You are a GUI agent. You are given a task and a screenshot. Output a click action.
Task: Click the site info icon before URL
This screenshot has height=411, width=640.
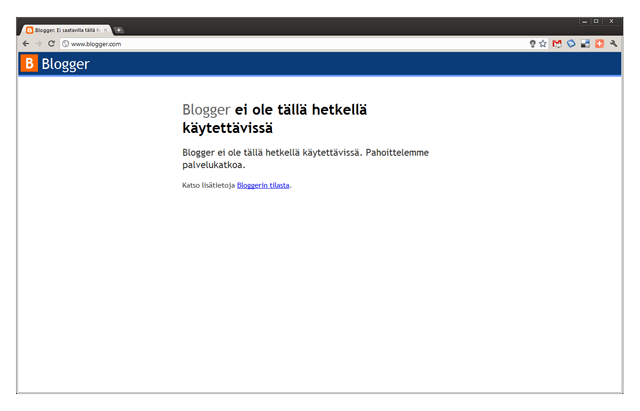click(x=65, y=44)
